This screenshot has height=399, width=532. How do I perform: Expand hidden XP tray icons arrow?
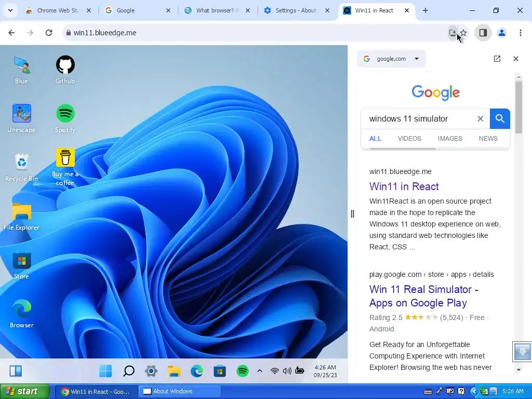(474, 392)
